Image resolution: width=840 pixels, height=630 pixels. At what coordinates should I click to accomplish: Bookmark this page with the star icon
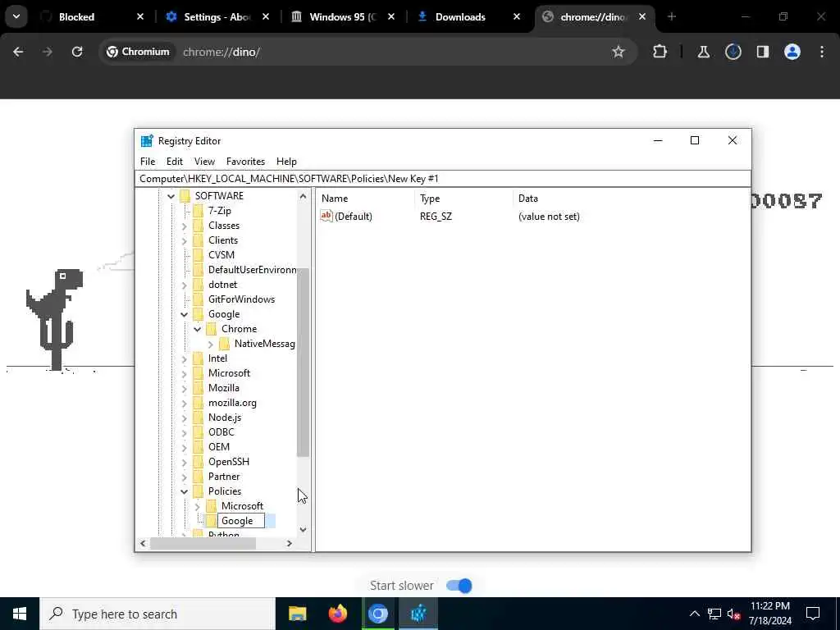point(619,52)
